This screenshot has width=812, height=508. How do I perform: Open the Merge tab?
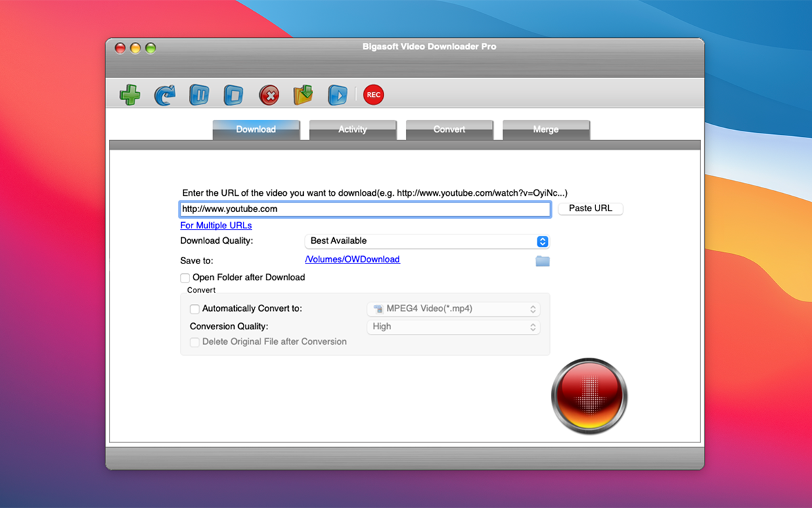click(546, 129)
